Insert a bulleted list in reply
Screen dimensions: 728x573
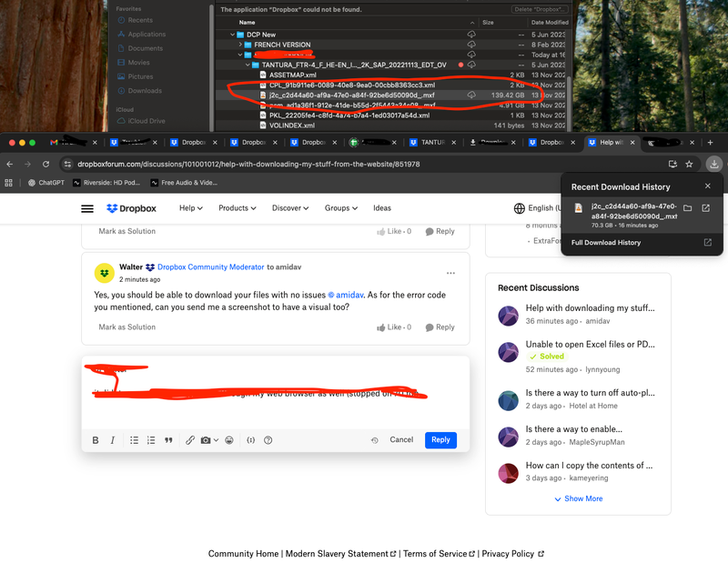[134, 440]
